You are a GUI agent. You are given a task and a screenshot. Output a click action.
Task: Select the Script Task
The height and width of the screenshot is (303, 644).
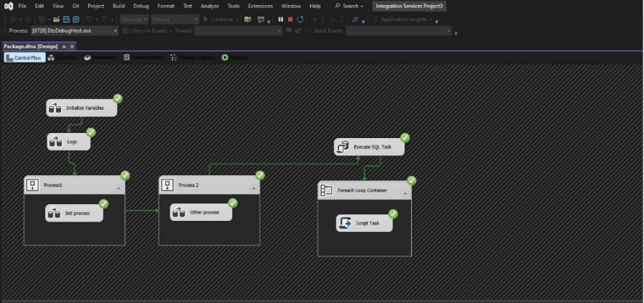click(365, 223)
